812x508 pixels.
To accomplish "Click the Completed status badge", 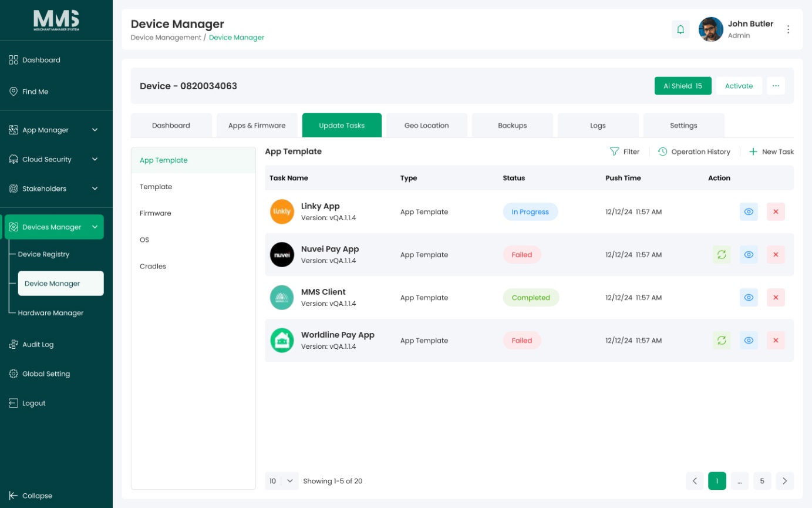I will pyautogui.click(x=531, y=298).
